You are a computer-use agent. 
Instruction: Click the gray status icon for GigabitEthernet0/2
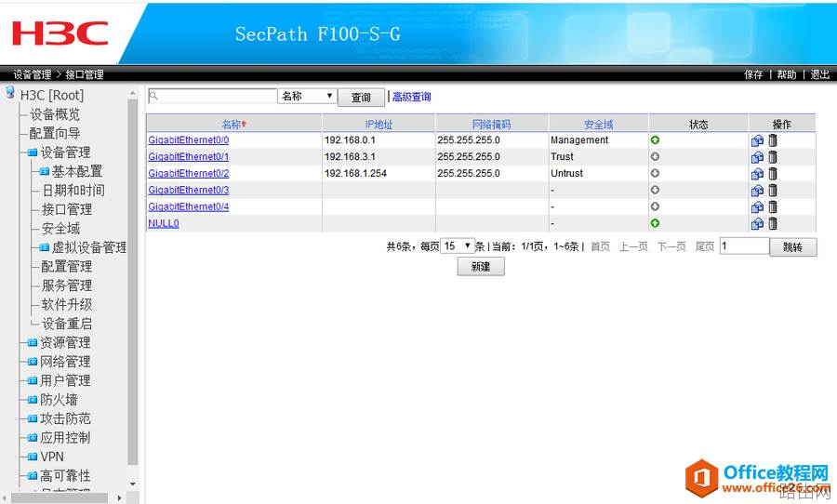[655, 173]
